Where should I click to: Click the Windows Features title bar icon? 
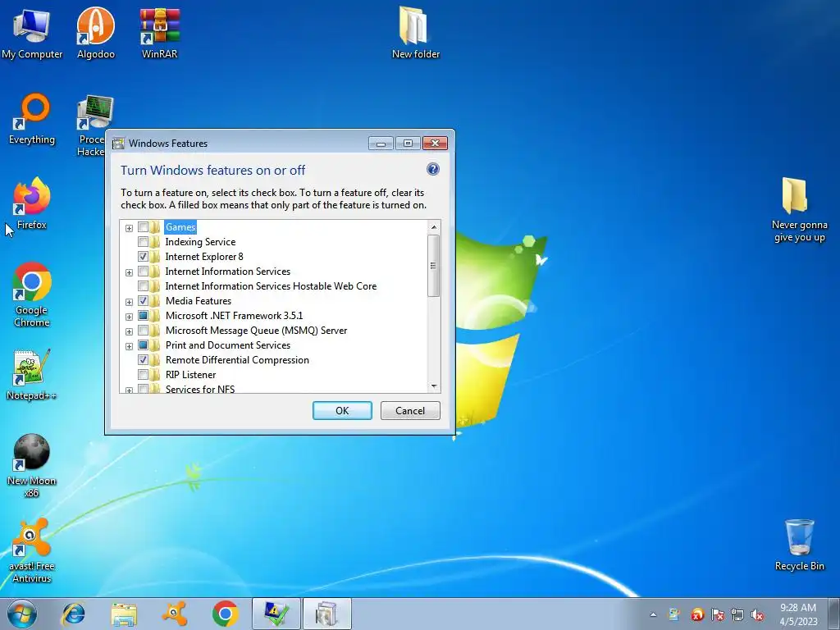[118, 144]
